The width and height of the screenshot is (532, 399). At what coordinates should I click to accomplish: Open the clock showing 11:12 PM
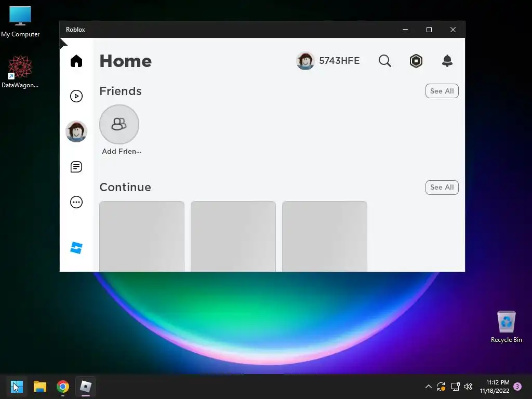pyautogui.click(x=495, y=387)
